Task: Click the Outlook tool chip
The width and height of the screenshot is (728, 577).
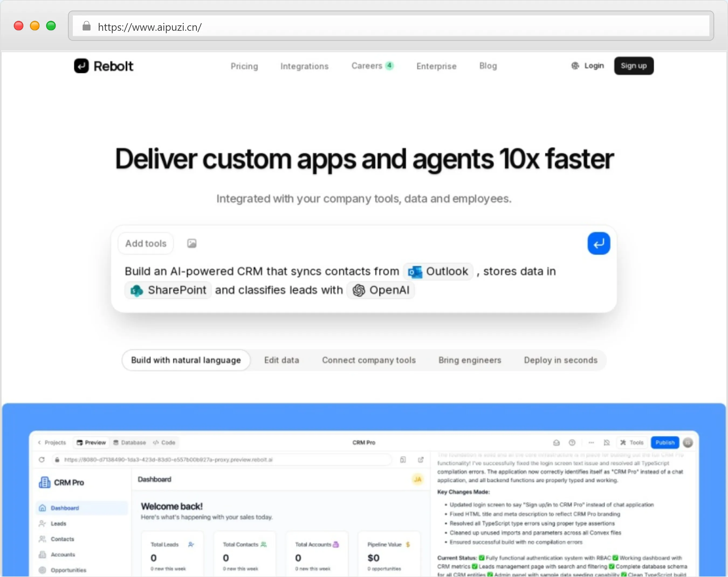Action: pos(438,271)
